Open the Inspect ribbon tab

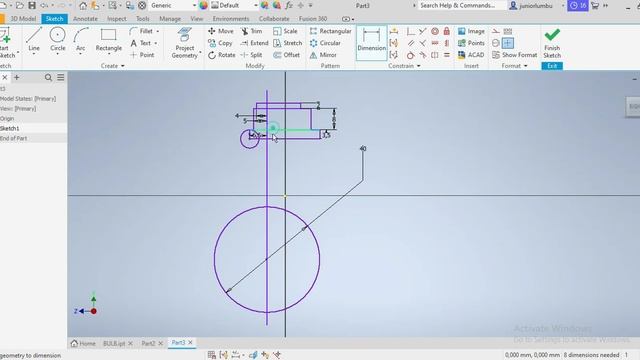[116, 19]
